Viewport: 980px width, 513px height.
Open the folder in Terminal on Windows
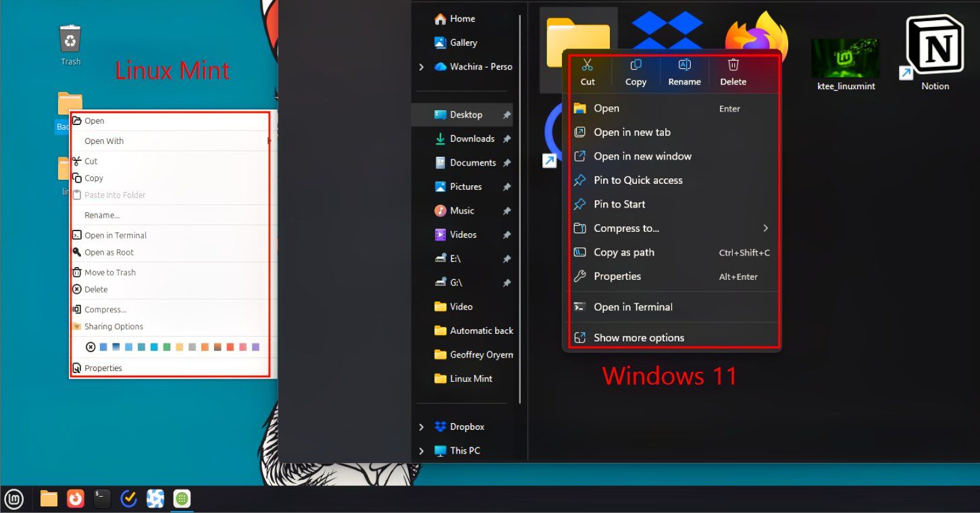tap(632, 307)
